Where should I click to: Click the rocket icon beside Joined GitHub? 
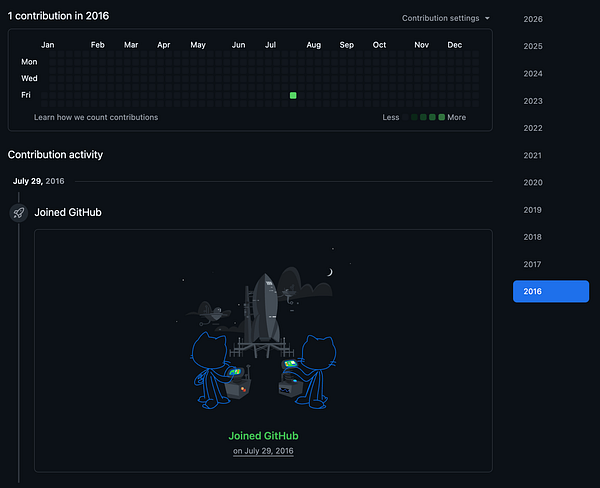click(x=19, y=213)
